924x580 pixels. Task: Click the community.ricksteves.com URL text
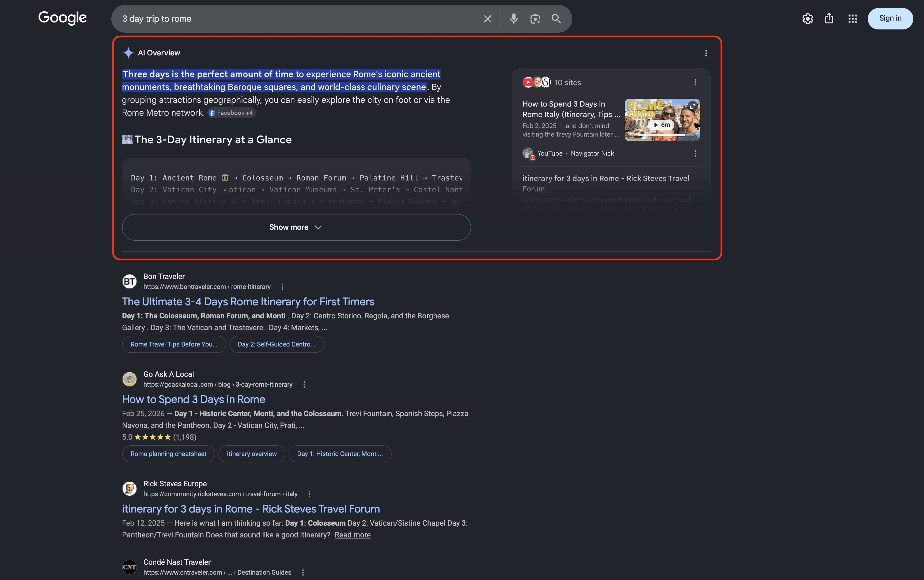pos(221,494)
